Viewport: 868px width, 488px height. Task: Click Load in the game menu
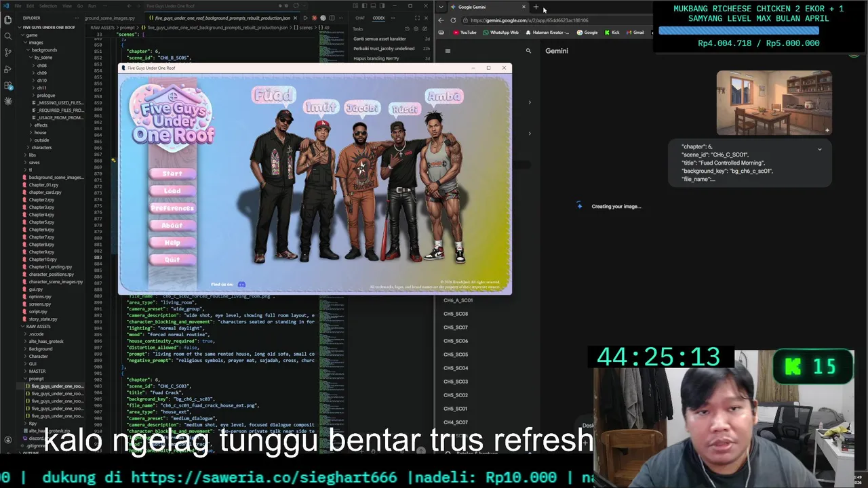coord(172,191)
